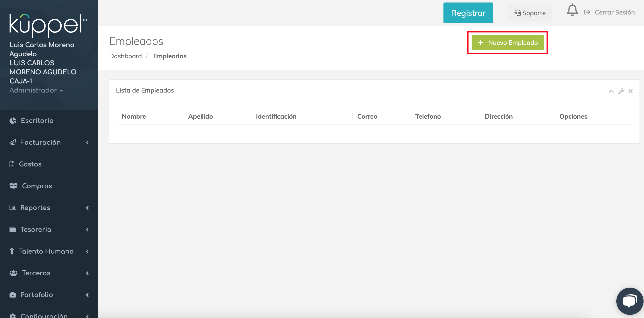Click the Escritorio pie chart icon

point(13,121)
